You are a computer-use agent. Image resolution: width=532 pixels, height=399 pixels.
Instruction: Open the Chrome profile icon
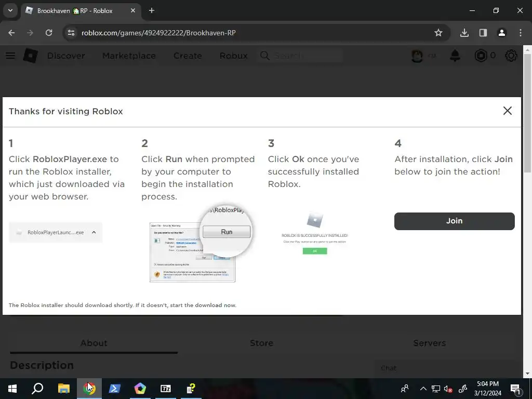tap(502, 33)
